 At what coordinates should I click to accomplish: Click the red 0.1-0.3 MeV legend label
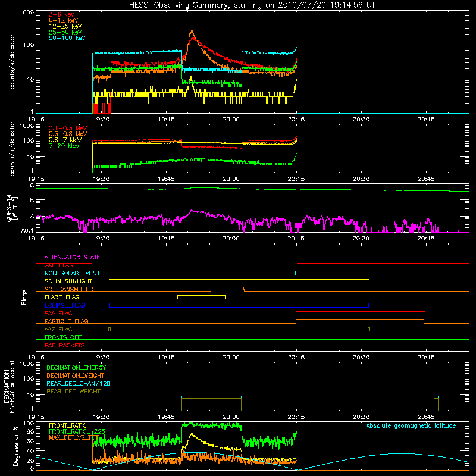[68, 128]
